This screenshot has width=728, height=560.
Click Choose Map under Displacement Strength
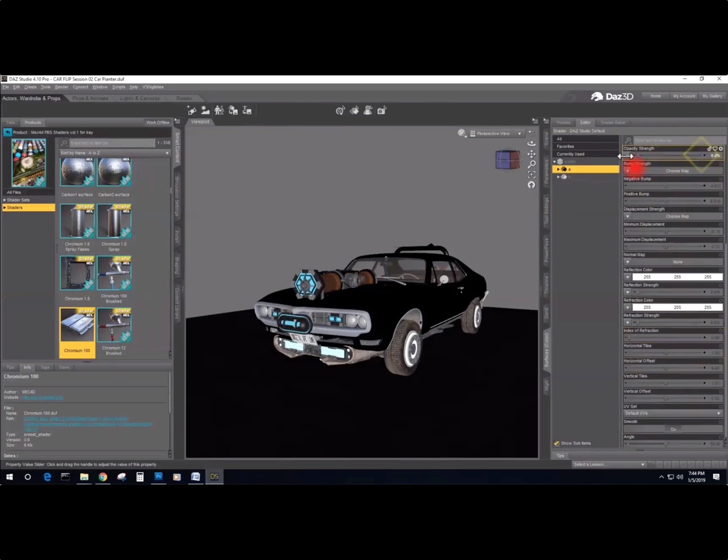677,216
